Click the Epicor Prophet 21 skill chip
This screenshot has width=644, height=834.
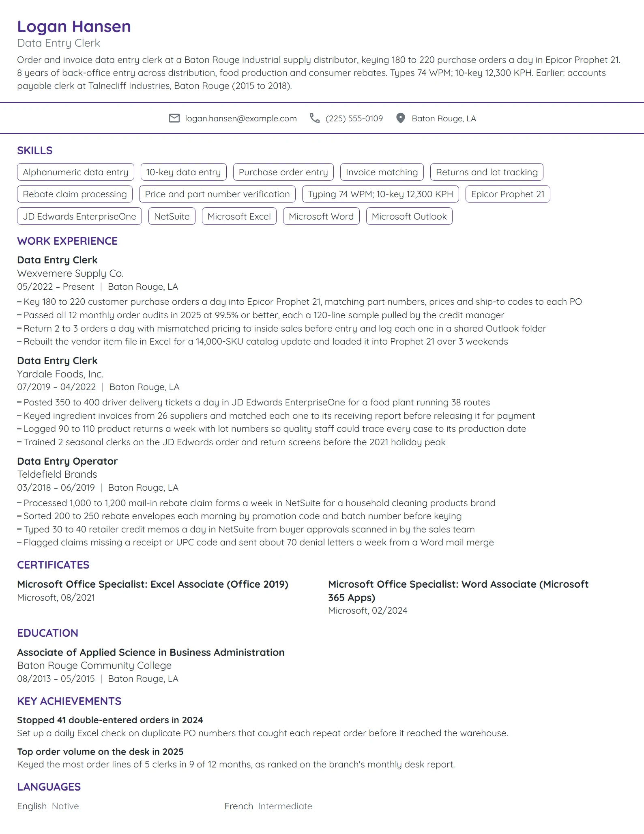click(x=508, y=194)
